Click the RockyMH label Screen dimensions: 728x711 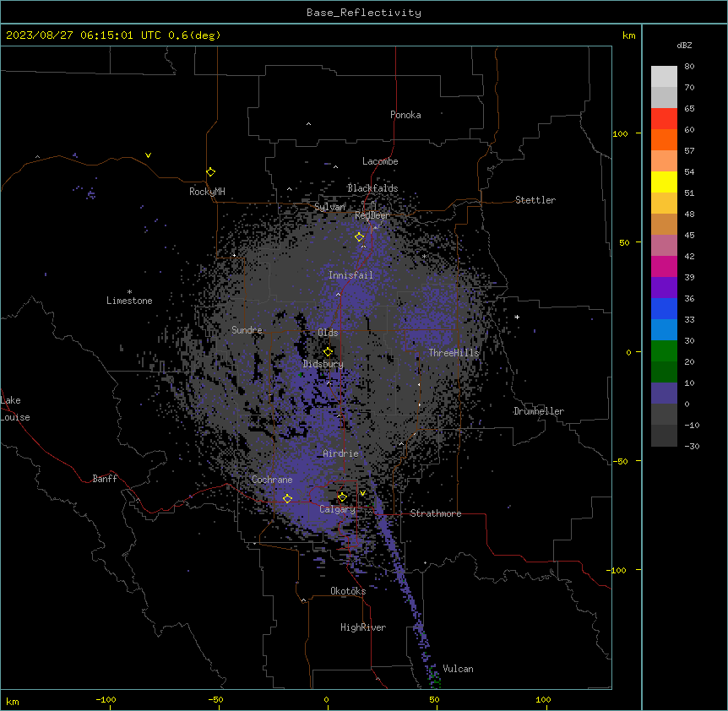pyautogui.click(x=207, y=192)
